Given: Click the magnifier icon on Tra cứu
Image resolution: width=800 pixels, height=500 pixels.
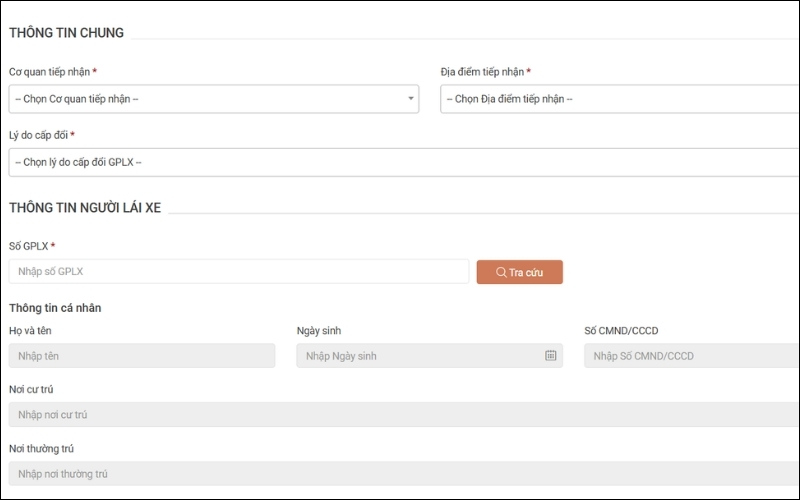Looking at the screenshot, I should pyautogui.click(x=501, y=273).
